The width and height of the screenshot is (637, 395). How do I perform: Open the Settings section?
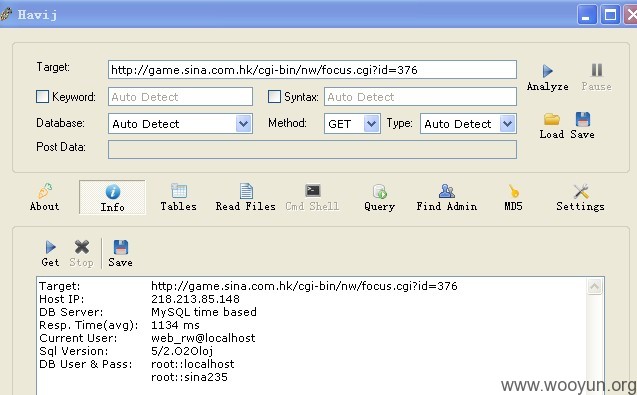pyautogui.click(x=581, y=198)
